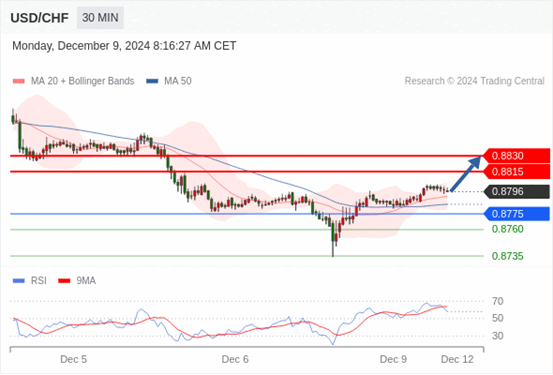
Task: Click the 0.8760 green support label
Action: click(508, 229)
